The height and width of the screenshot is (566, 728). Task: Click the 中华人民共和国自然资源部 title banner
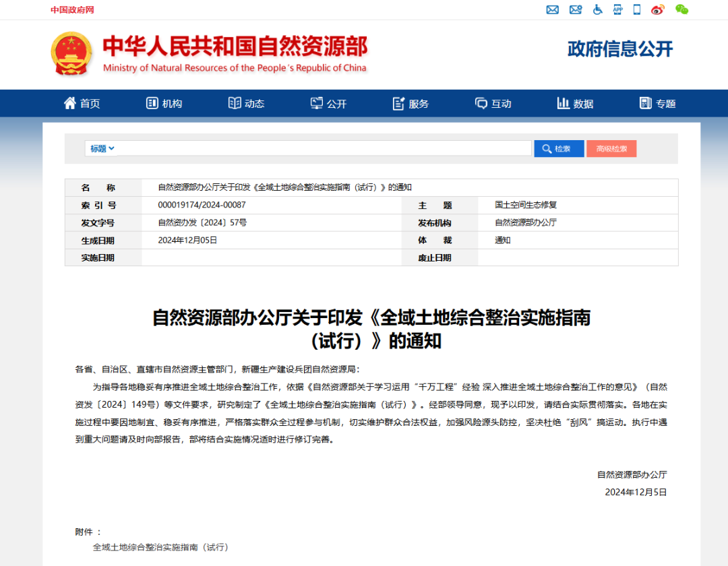click(x=235, y=46)
